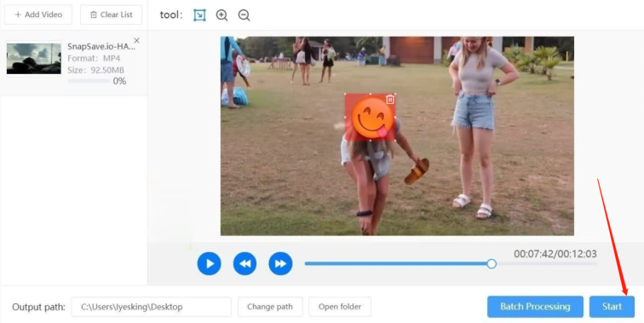Click the Size: 92.50MB text
Screen dimensions: 644x323
(95, 70)
